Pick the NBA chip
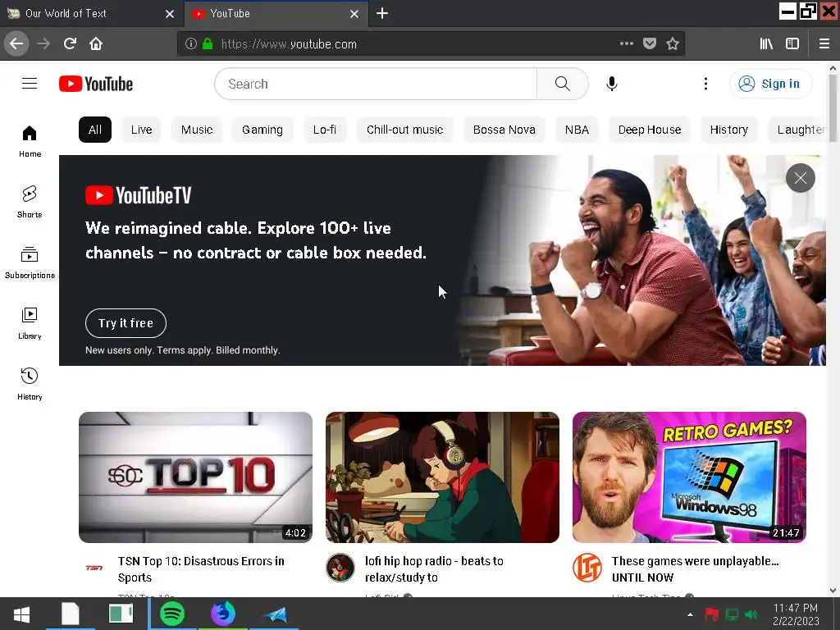Viewport: 840px width, 630px height. [x=577, y=130]
